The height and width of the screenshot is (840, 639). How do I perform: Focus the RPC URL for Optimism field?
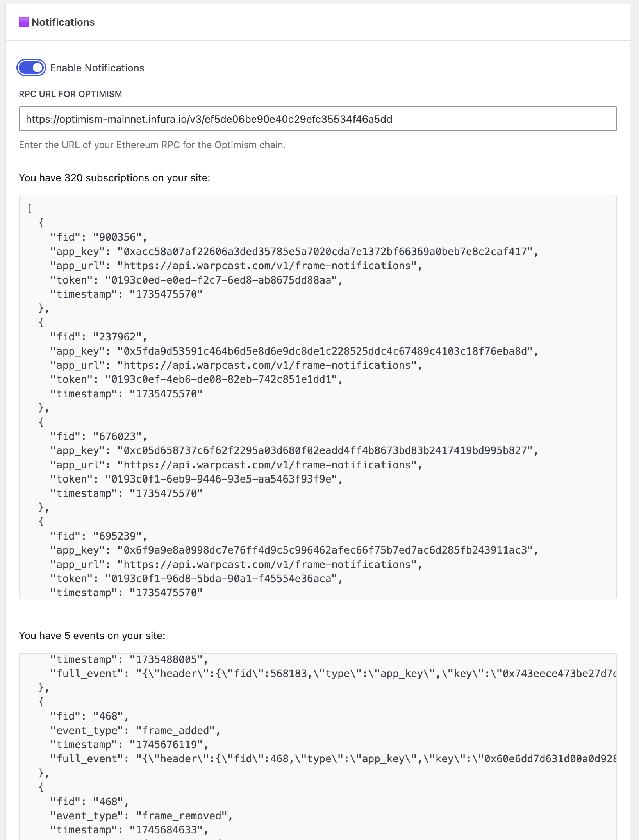(x=318, y=119)
